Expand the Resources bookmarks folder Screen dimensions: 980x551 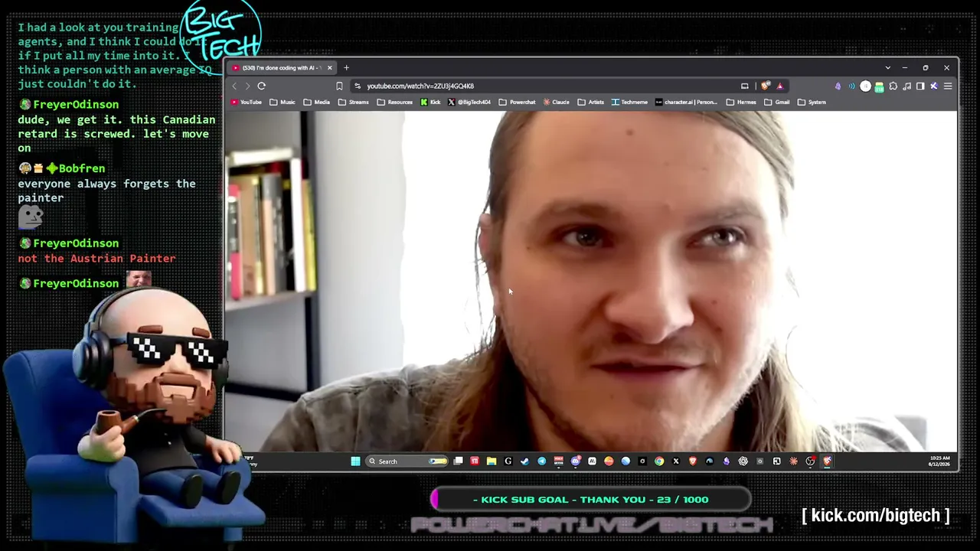click(395, 102)
